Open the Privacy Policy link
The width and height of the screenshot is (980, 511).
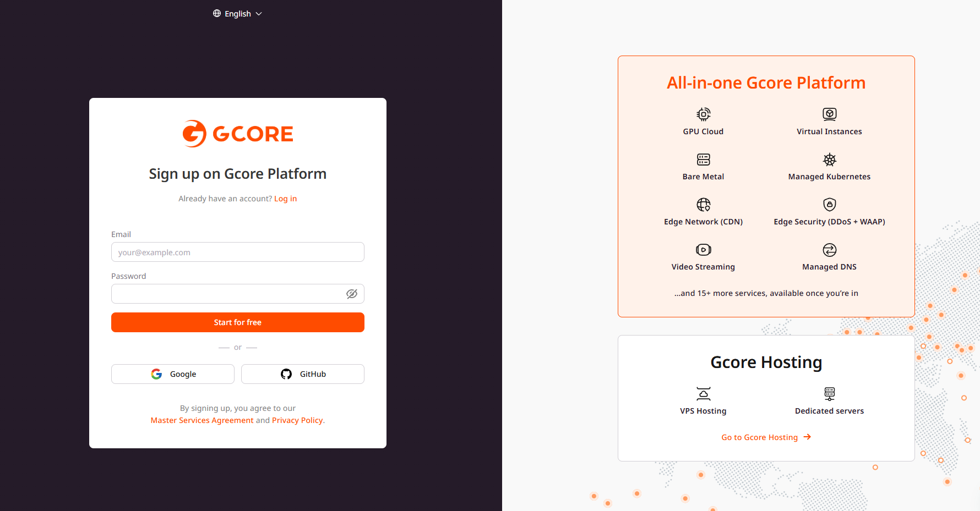coord(297,420)
